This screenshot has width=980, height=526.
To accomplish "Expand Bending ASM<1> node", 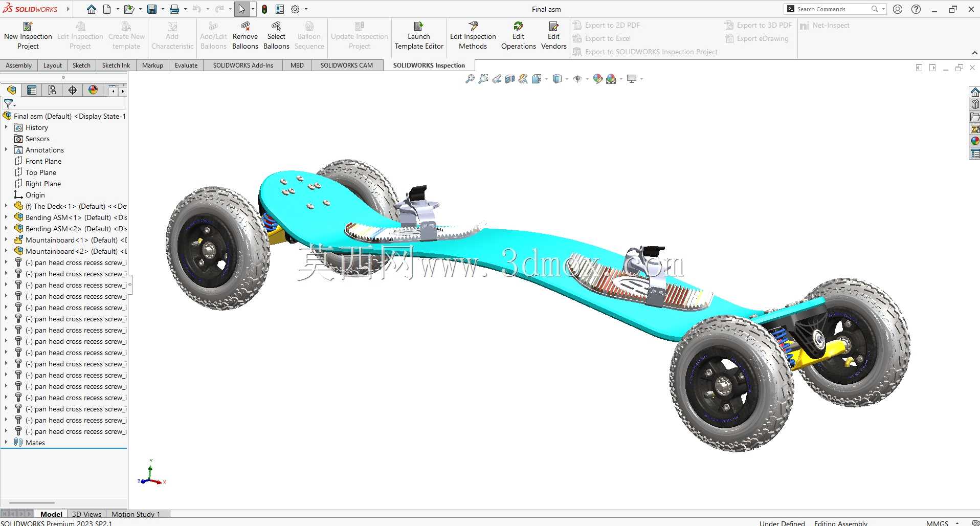I will [x=6, y=217].
